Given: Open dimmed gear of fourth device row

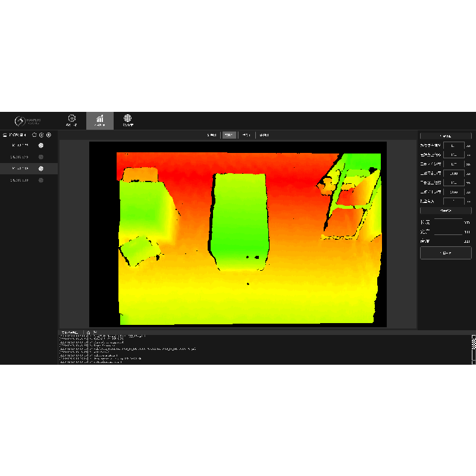Looking at the screenshot, I should tap(41, 180).
